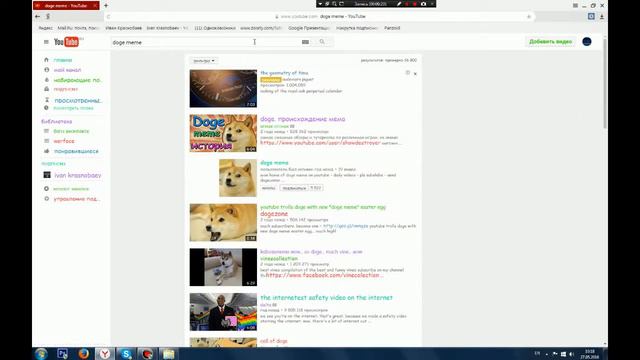Open the Doge meme история thumbnail

[x=223, y=133]
